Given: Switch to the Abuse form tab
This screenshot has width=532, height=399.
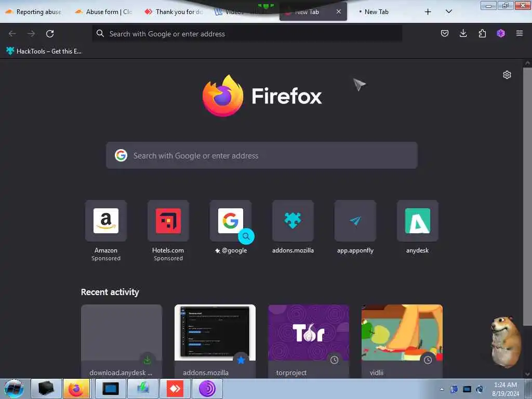Looking at the screenshot, I should tap(104, 12).
